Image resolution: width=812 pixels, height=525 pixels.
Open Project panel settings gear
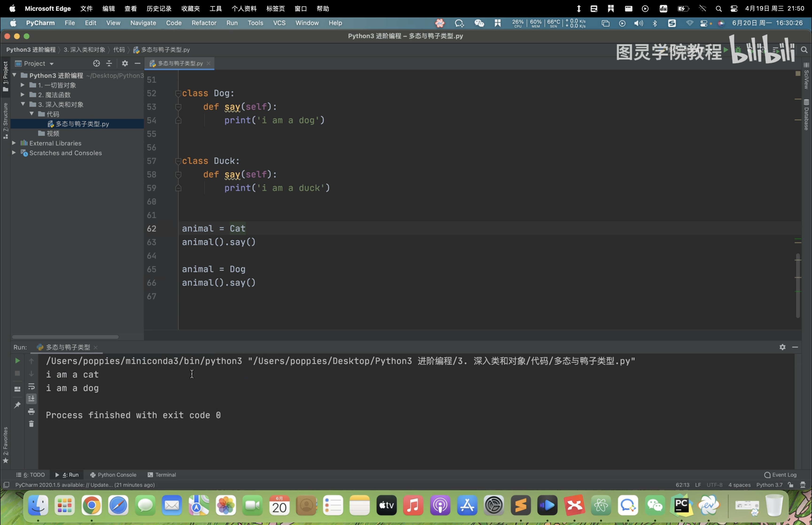pos(125,63)
